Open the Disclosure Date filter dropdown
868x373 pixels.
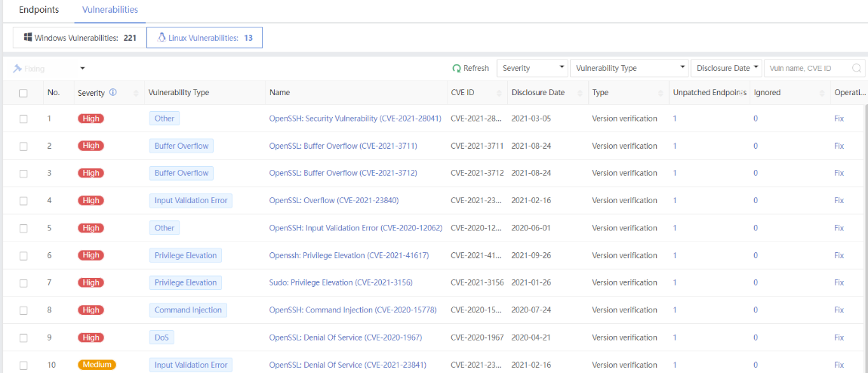(x=725, y=68)
